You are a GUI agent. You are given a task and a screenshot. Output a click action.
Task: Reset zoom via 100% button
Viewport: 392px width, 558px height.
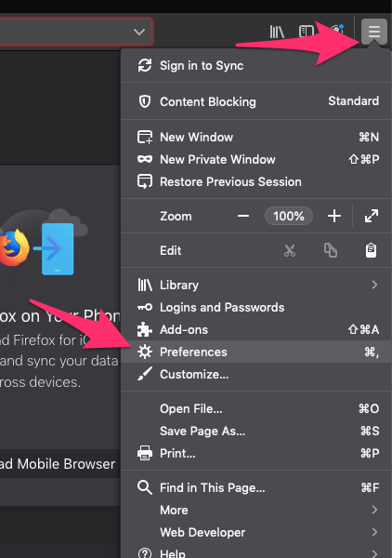(289, 216)
